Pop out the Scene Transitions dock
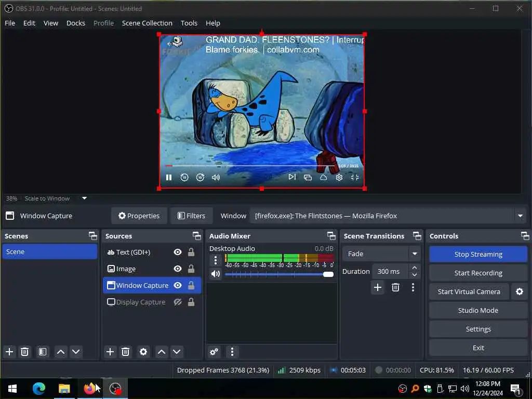The height and width of the screenshot is (399, 532). click(x=417, y=236)
